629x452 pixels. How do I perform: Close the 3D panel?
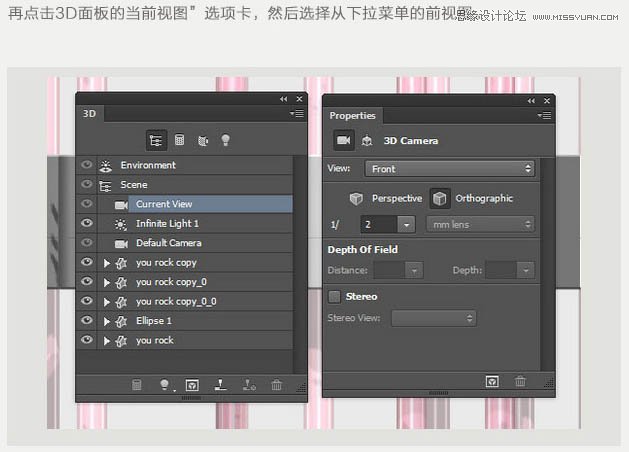(x=299, y=99)
